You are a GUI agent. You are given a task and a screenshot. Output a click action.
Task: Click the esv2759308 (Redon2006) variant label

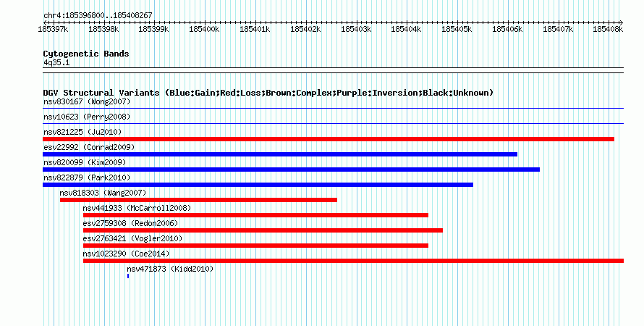click(x=130, y=223)
